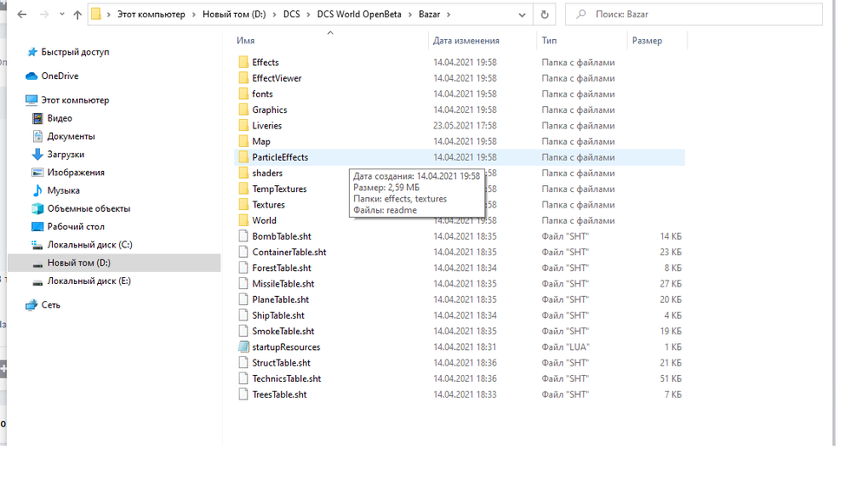The height and width of the screenshot is (488, 868).
Task: Click 'Этот компьютер' in the address breadcrumb
Action: coord(151,15)
